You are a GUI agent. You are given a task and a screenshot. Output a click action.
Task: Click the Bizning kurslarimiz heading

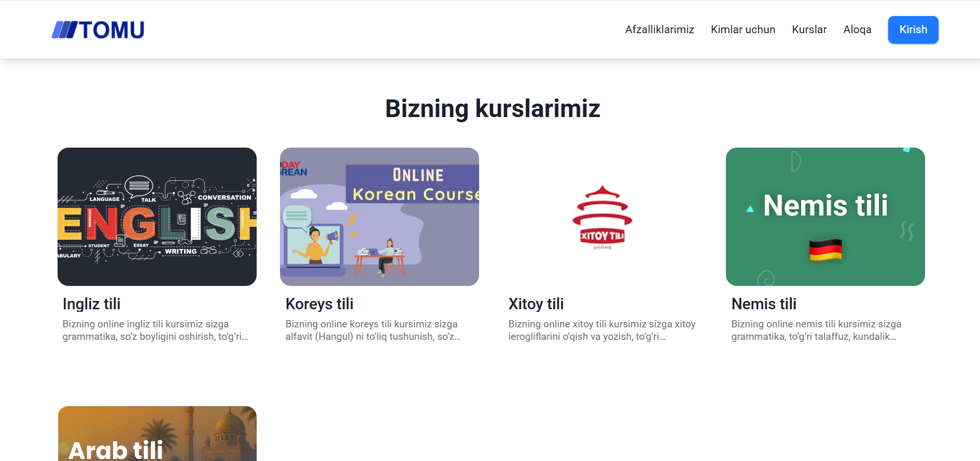[492, 109]
